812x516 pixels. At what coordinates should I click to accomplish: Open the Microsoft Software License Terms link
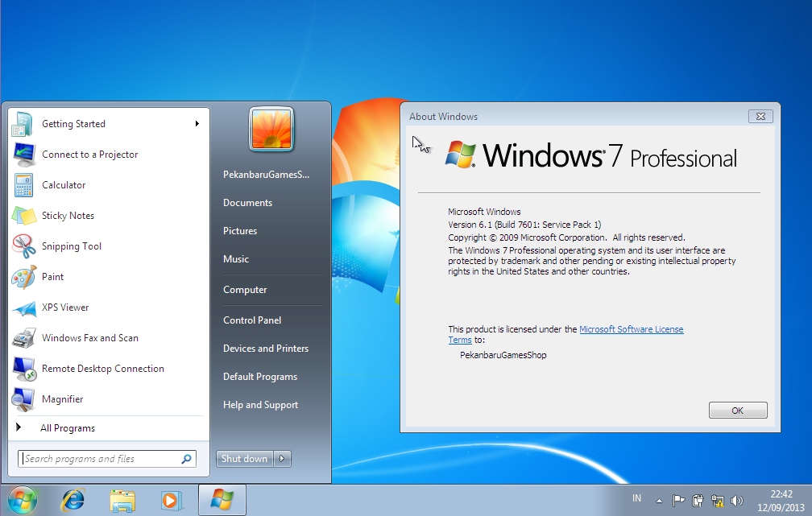(632, 328)
